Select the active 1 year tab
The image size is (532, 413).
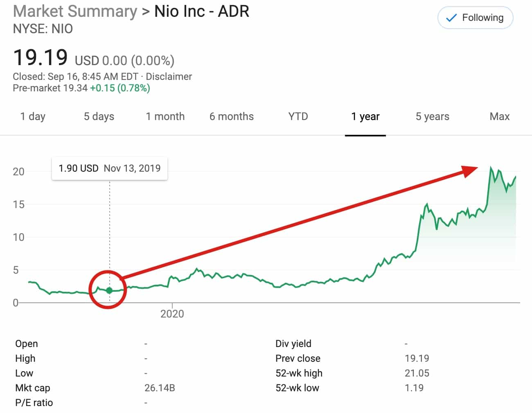(x=365, y=116)
